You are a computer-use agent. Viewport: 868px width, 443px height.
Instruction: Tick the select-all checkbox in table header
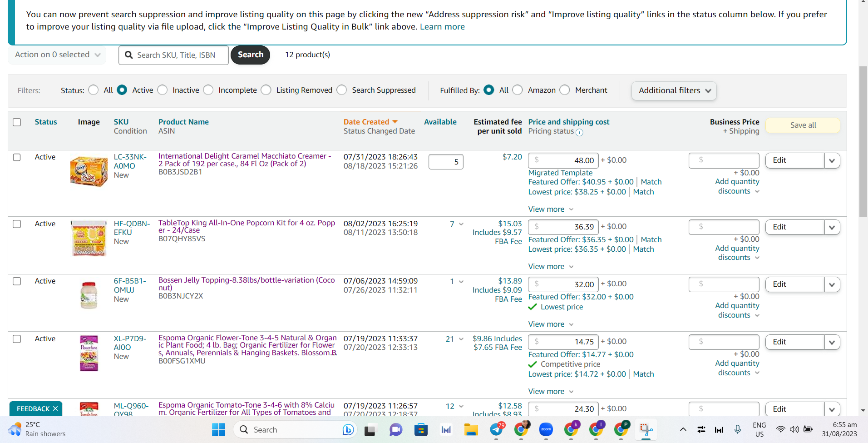coord(17,122)
